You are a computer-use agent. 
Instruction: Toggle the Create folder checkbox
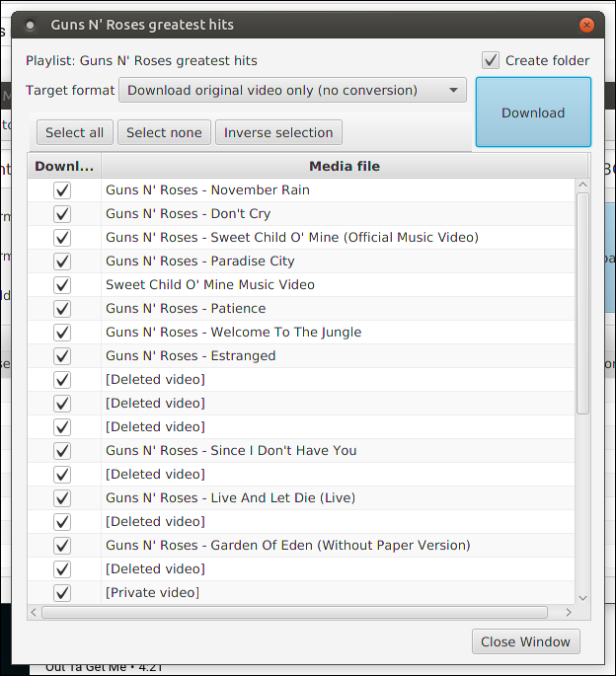[491, 60]
